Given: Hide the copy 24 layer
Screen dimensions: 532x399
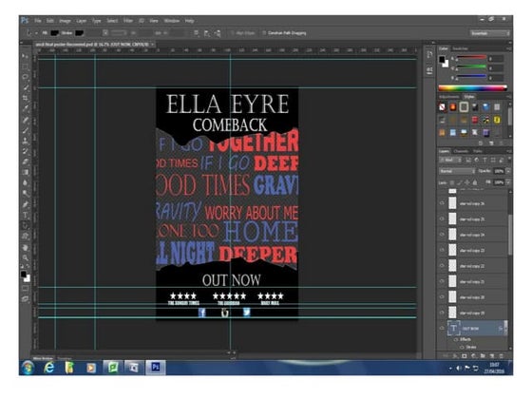Looking at the screenshot, I should [442, 235].
